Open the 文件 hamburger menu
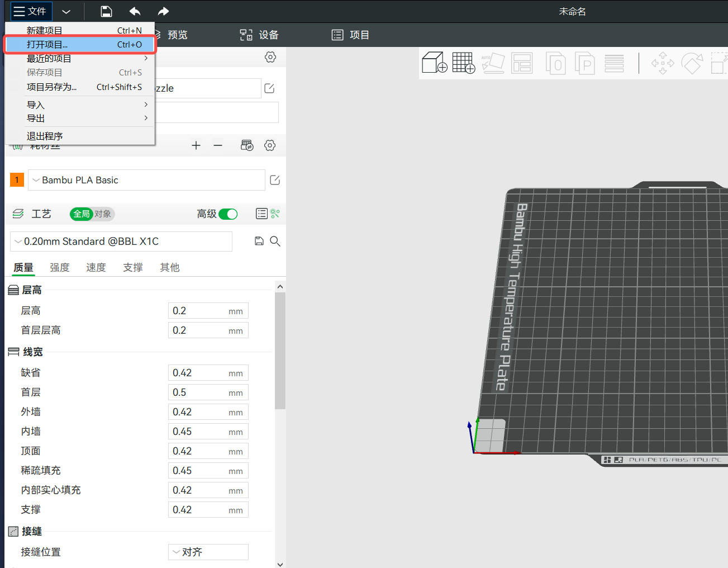Screen dimensions: 728x568 31,11
